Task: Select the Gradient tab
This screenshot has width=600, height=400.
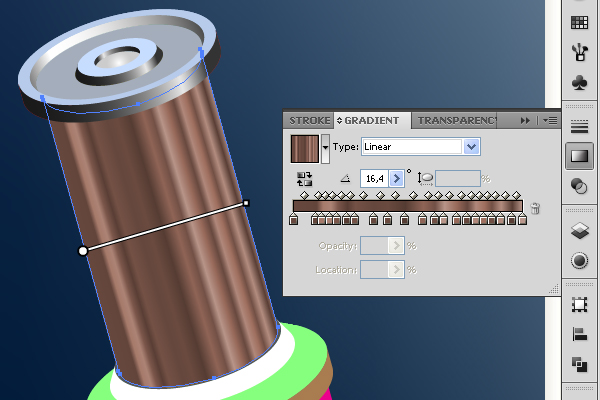Action: tap(372, 121)
